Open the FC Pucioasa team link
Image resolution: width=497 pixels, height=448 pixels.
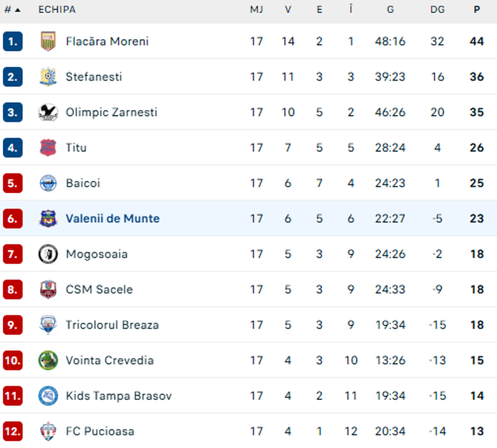(x=99, y=431)
